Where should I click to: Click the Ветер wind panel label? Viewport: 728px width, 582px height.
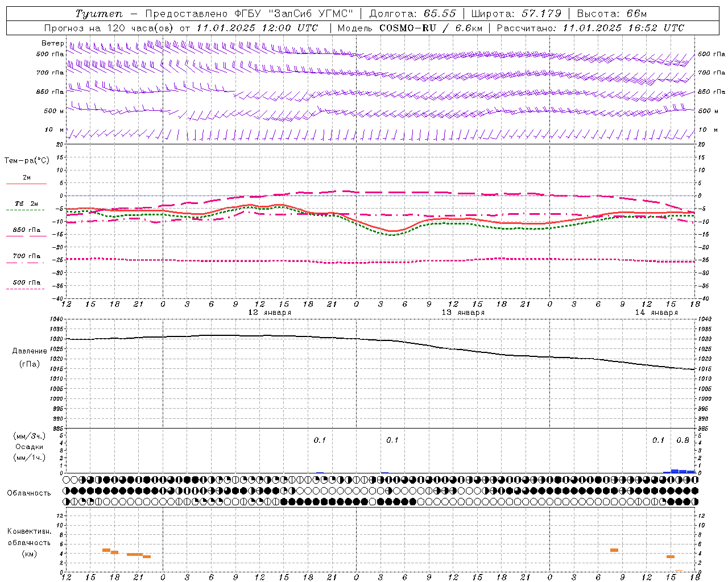pyautogui.click(x=53, y=43)
